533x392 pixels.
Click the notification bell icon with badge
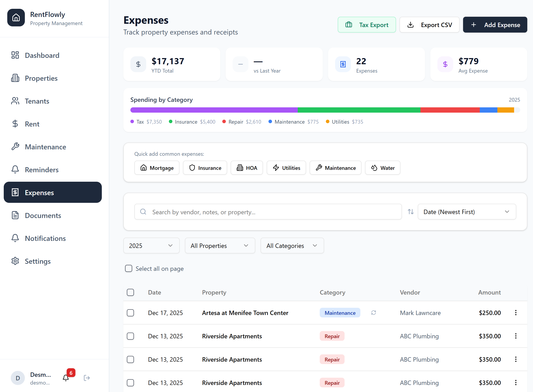tap(66, 377)
